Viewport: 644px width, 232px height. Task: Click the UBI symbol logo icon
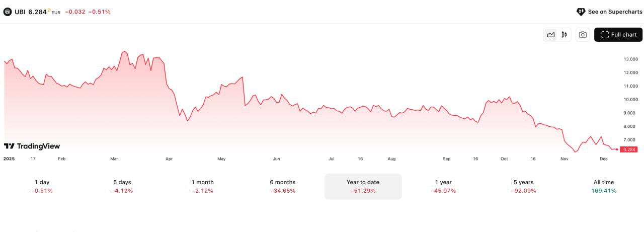pyautogui.click(x=8, y=12)
